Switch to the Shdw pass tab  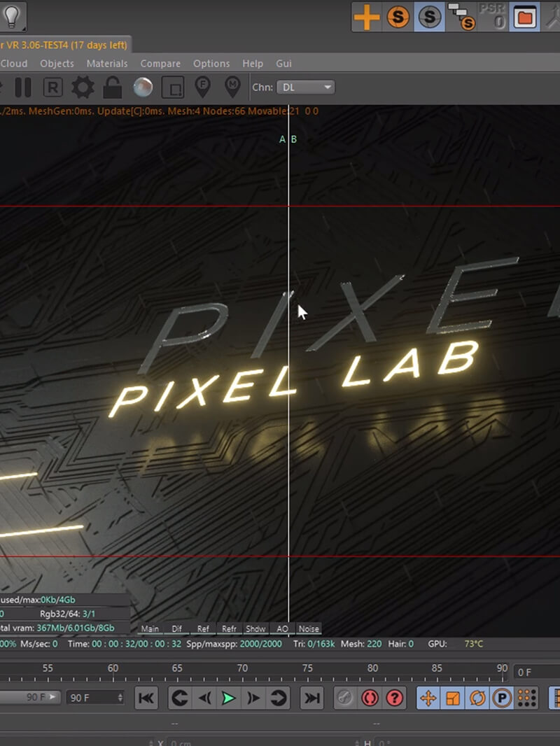pos(255,628)
